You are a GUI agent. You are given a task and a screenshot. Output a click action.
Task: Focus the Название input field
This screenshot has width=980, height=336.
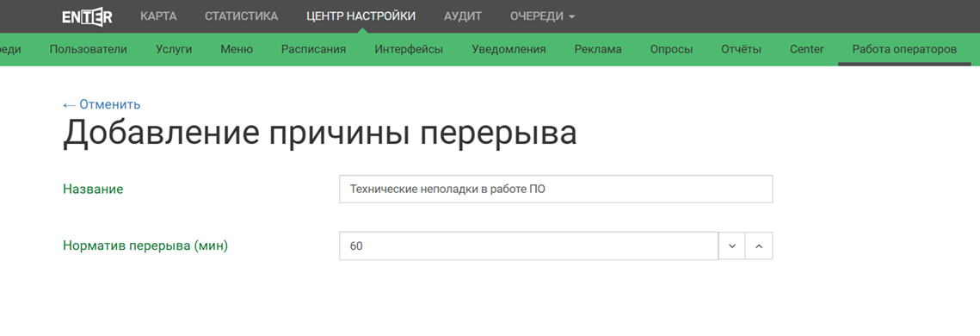point(556,189)
